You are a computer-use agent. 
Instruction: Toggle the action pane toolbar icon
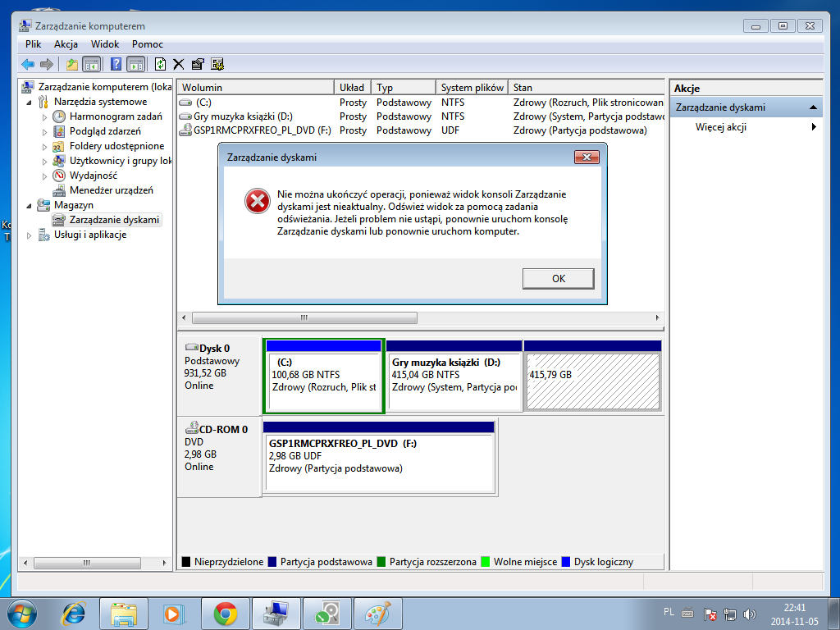(x=136, y=64)
